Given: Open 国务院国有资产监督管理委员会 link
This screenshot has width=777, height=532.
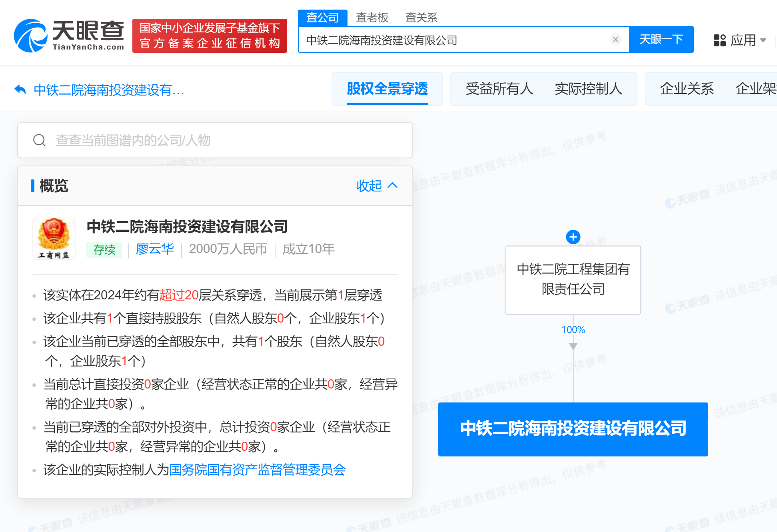Looking at the screenshot, I should coord(258,470).
